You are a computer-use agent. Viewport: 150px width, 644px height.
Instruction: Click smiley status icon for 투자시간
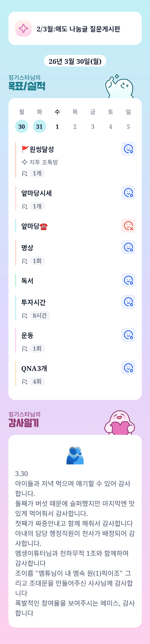point(128,302)
